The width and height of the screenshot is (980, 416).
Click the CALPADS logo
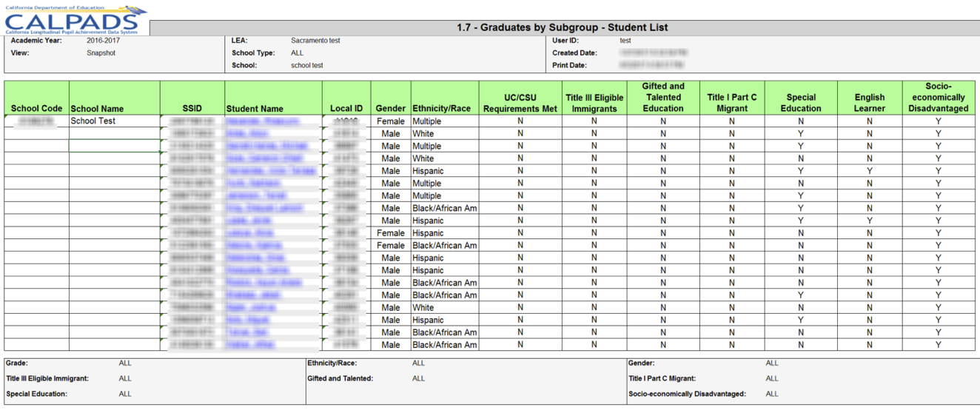74,20
